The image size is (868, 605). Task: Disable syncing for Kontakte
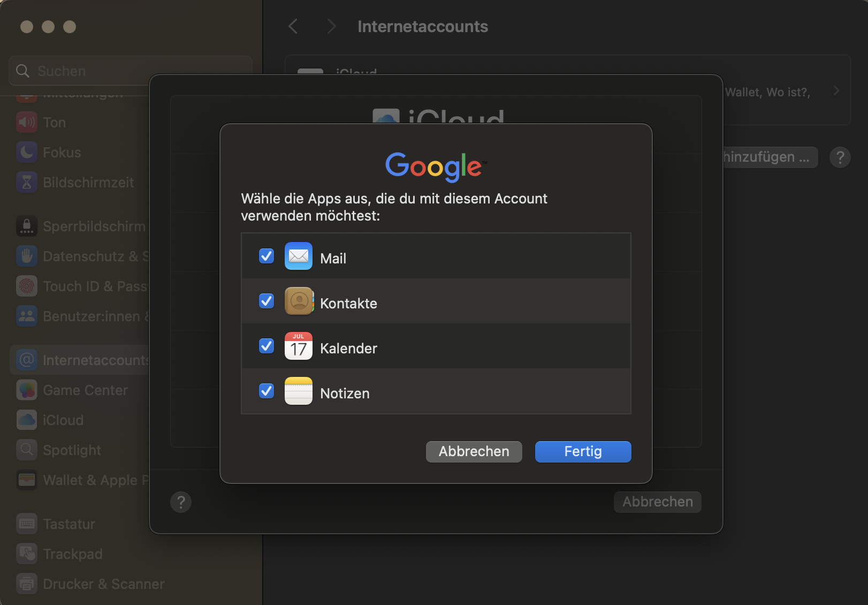point(266,301)
